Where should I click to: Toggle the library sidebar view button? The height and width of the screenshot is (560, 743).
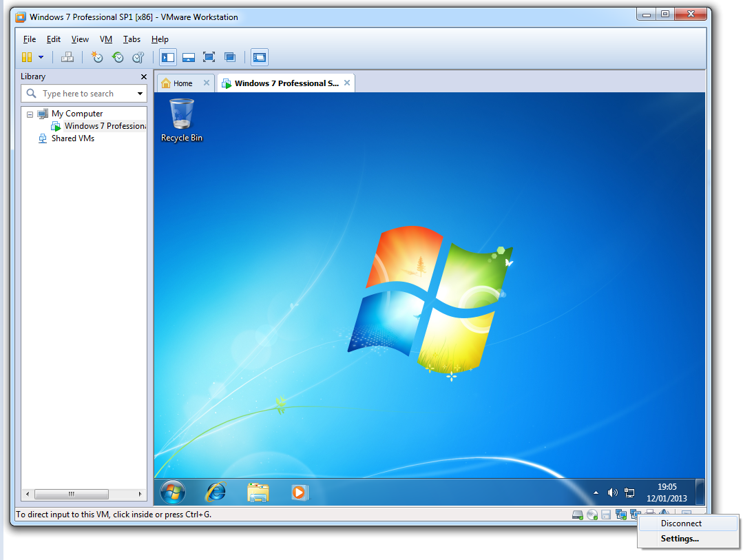pos(168,57)
